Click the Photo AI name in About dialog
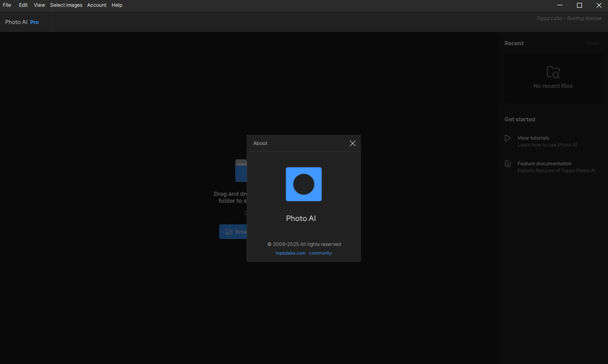This screenshot has width=608, height=364. (301, 219)
